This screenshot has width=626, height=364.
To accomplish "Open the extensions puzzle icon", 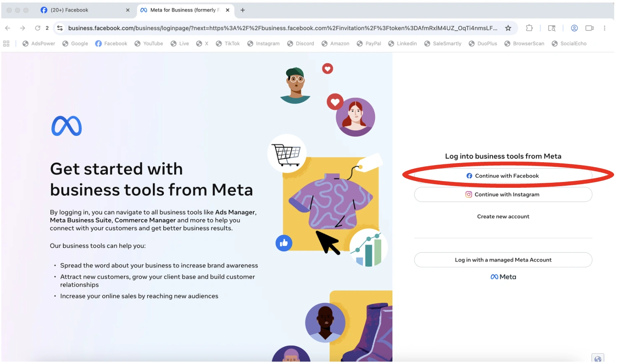I will coord(529,28).
